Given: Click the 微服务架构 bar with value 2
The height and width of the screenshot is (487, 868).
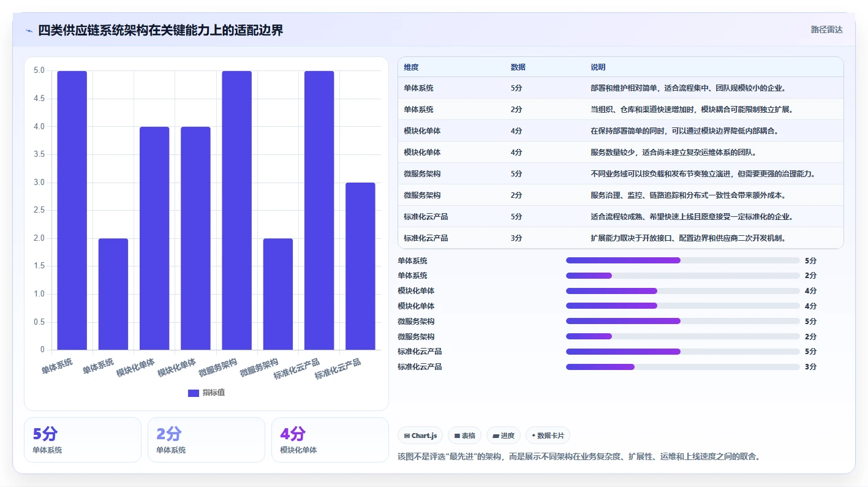Looking at the screenshot, I should point(278,294).
